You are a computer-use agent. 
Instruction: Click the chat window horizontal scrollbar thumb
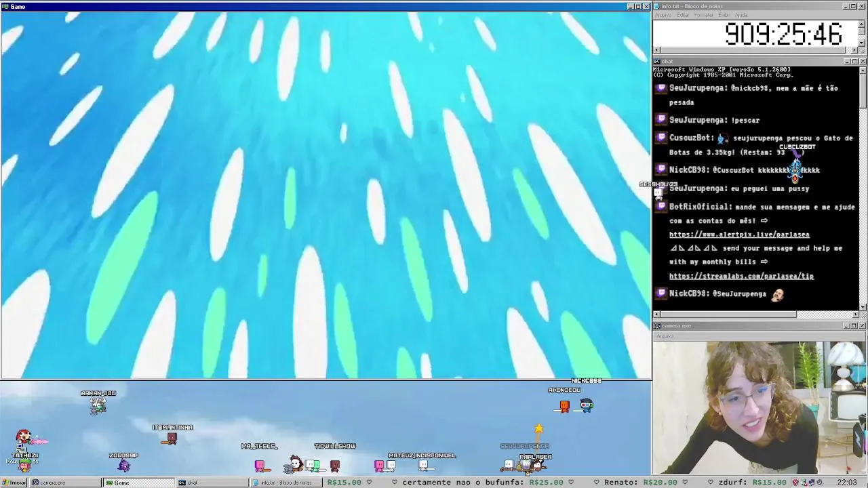[729, 314]
